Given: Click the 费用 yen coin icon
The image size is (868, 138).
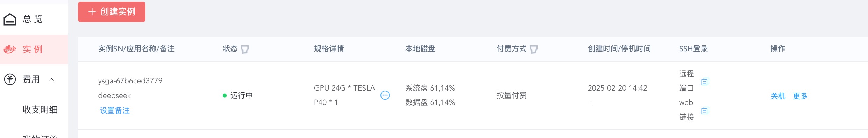Looking at the screenshot, I should pos(10,79).
